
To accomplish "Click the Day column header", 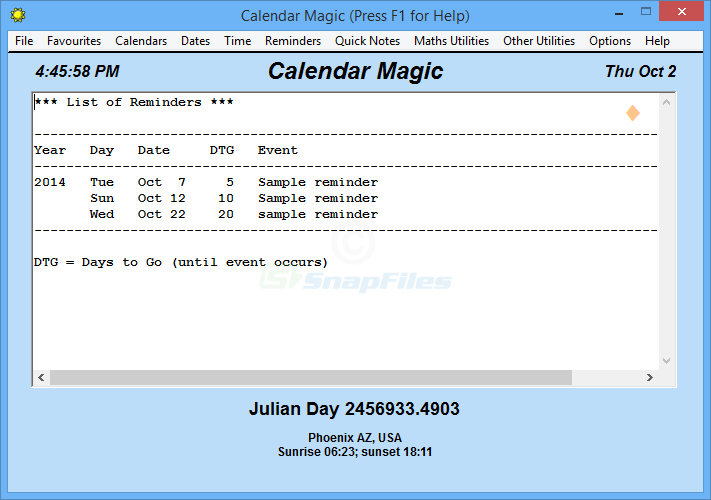I will coord(102,150).
